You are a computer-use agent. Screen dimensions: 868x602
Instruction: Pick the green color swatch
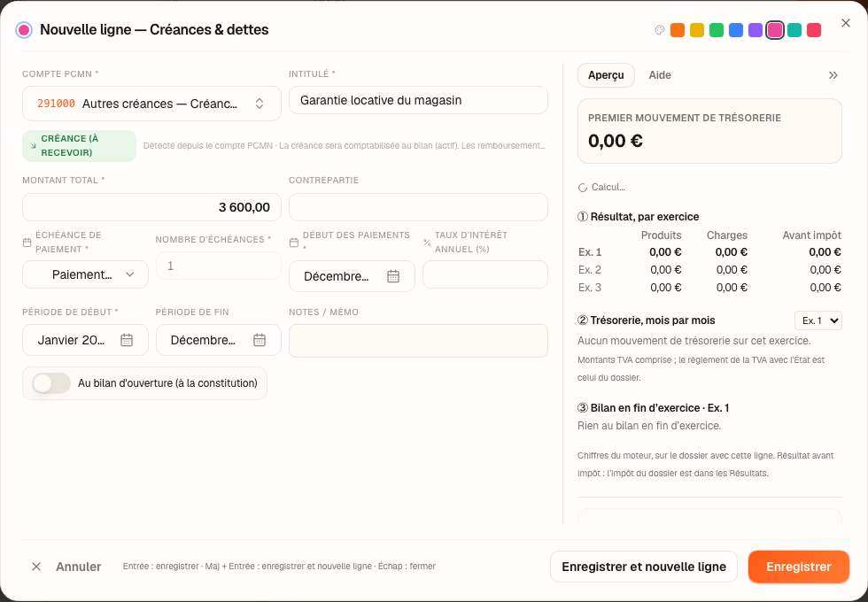pyautogui.click(x=717, y=30)
